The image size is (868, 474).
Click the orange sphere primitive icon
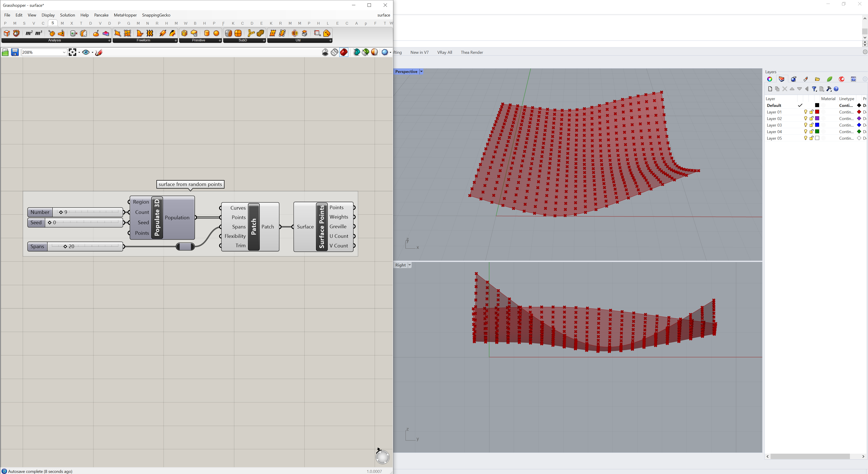click(216, 33)
